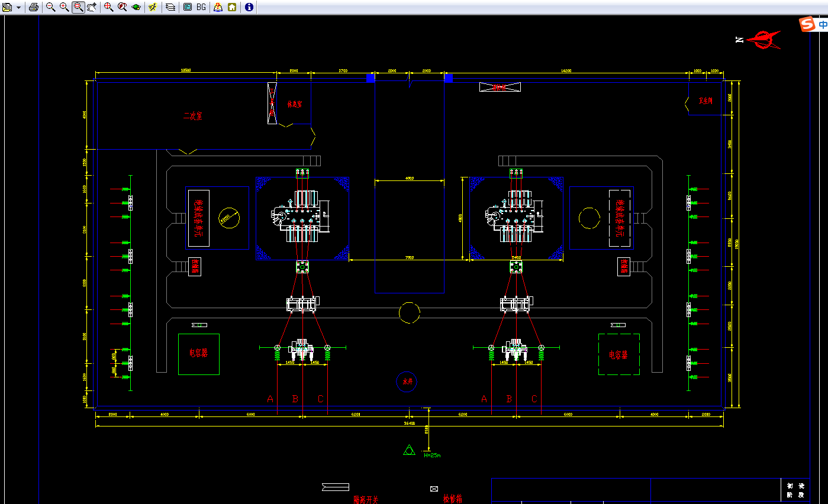Toggle the BG background color button
This screenshot has height=504, width=828.
tap(201, 7)
